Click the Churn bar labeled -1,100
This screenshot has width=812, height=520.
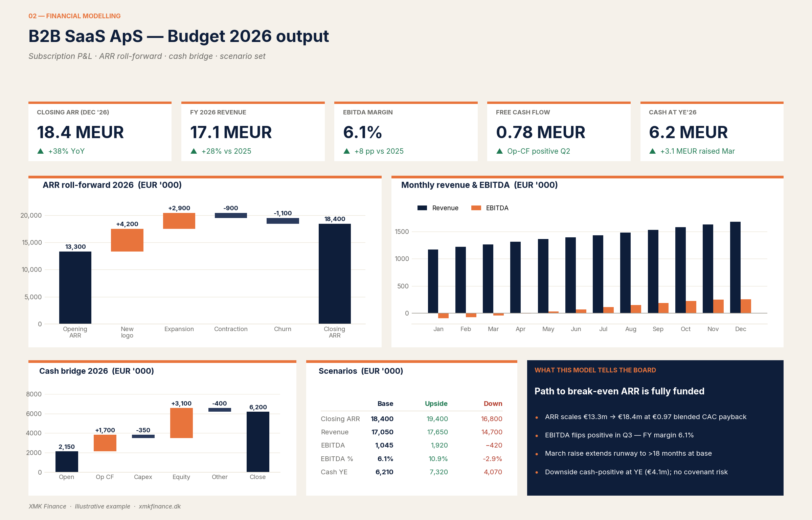click(x=283, y=221)
